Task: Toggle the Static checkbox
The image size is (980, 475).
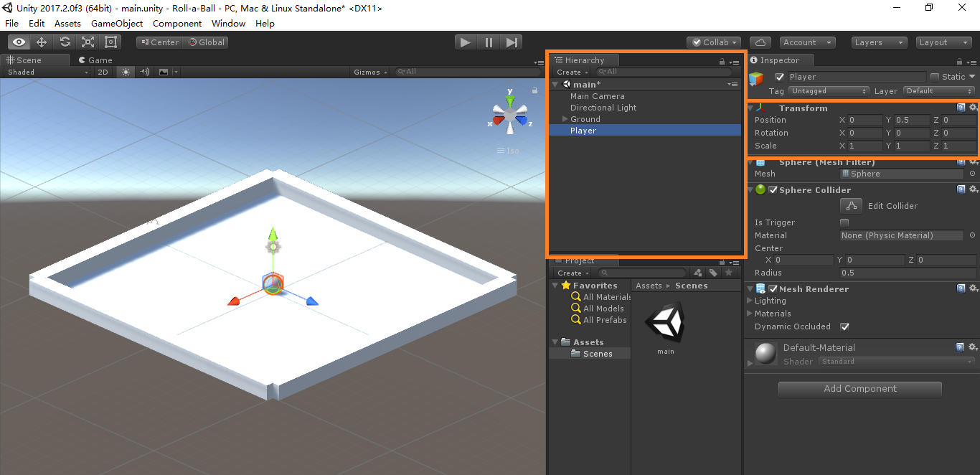Action: click(x=935, y=77)
